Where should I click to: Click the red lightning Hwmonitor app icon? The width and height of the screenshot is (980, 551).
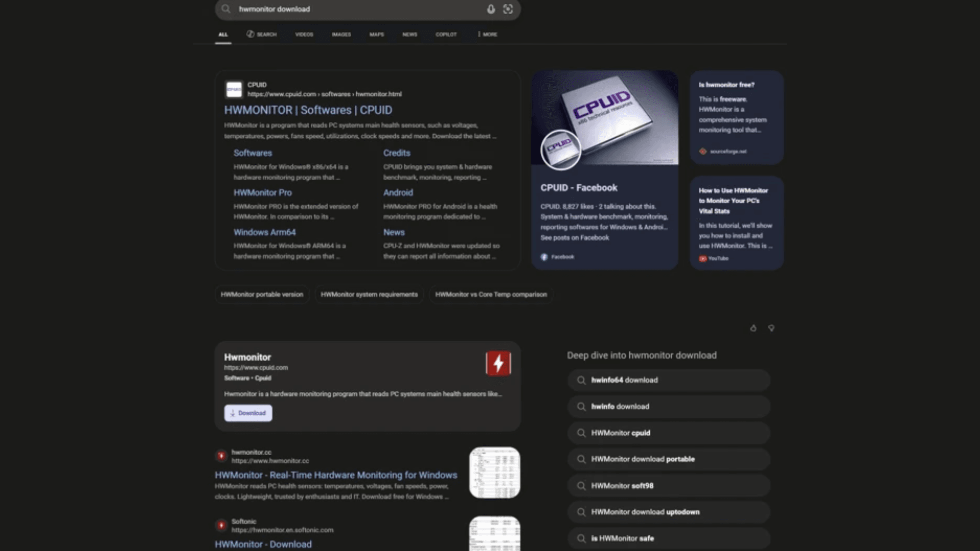pos(498,363)
